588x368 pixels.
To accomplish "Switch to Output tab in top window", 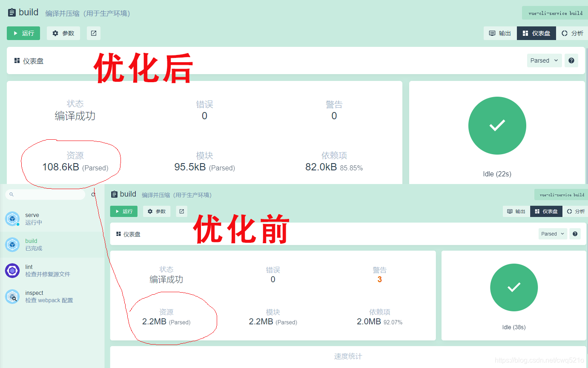I will coord(500,33).
